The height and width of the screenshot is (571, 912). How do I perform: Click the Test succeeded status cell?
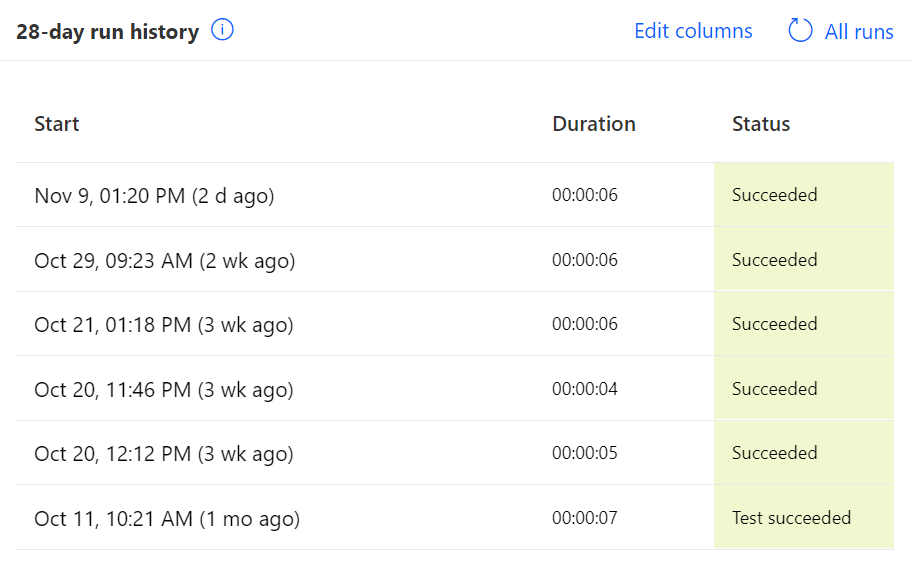(791, 518)
